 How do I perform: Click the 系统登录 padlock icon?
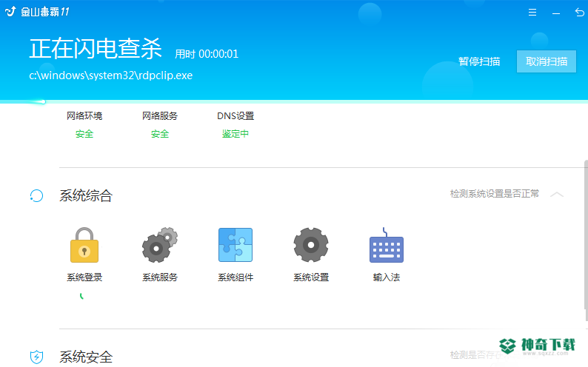(x=84, y=245)
